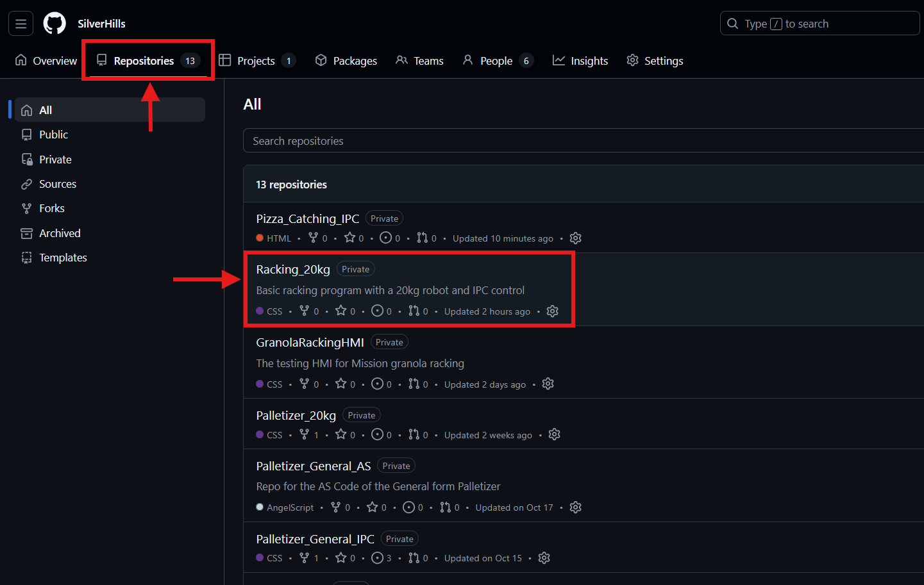The image size is (924, 585).
Task: Select the All repositories filter
Action: (110, 110)
